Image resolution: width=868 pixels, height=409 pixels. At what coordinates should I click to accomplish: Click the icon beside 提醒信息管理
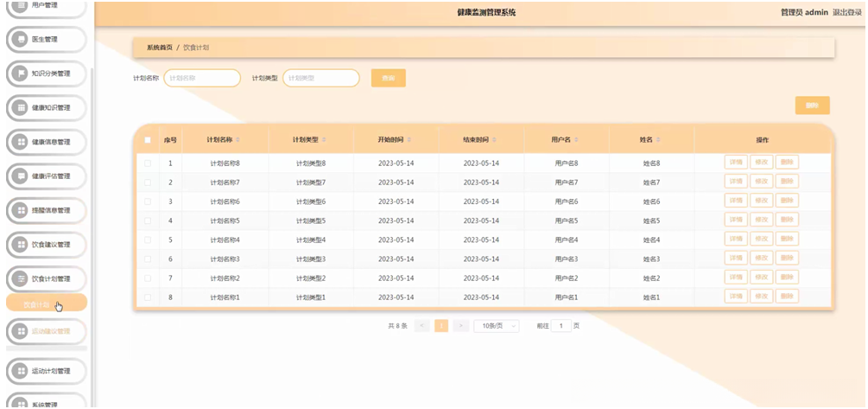pyautogui.click(x=21, y=210)
